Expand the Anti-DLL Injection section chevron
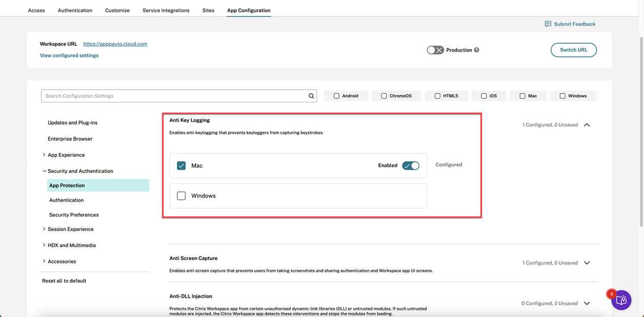 586,304
